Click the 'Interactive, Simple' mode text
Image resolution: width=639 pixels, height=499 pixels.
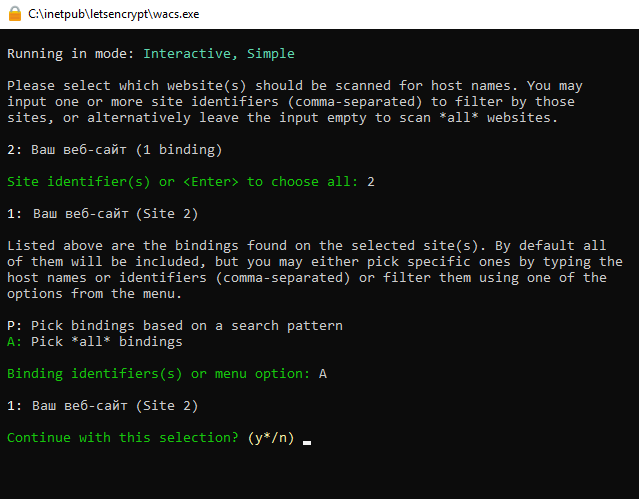pyautogui.click(x=219, y=53)
